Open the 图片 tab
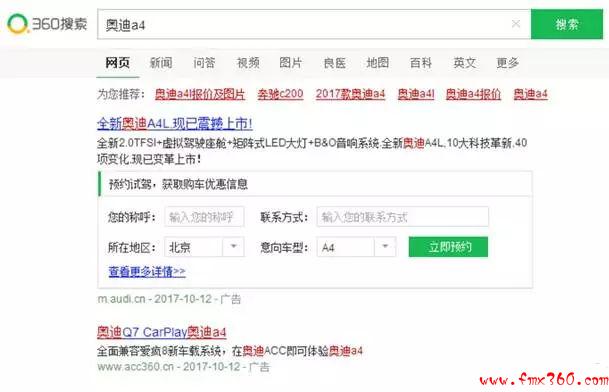Image resolution: width=609 pixels, height=392 pixels. pos(291,63)
